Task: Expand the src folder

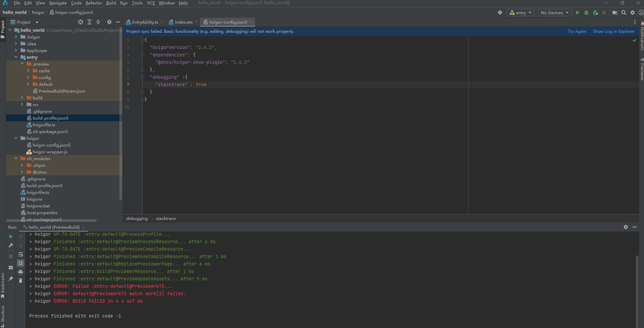Action: click(22, 104)
